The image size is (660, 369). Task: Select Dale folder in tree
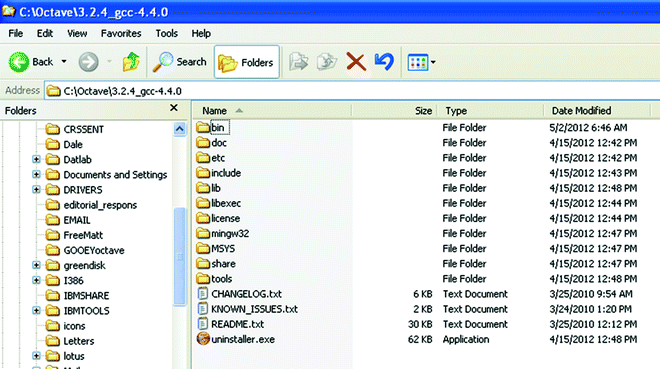pos(64,144)
